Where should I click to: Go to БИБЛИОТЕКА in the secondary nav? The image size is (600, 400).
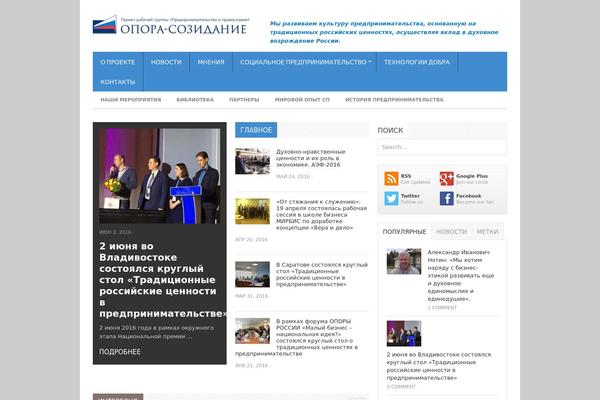(195, 100)
